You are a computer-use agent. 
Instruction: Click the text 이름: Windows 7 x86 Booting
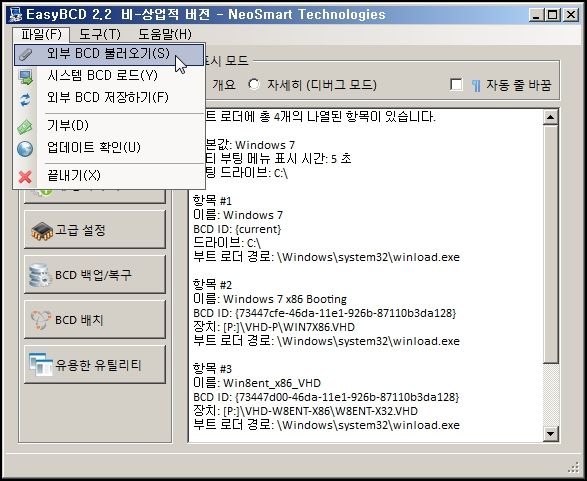[270, 299]
